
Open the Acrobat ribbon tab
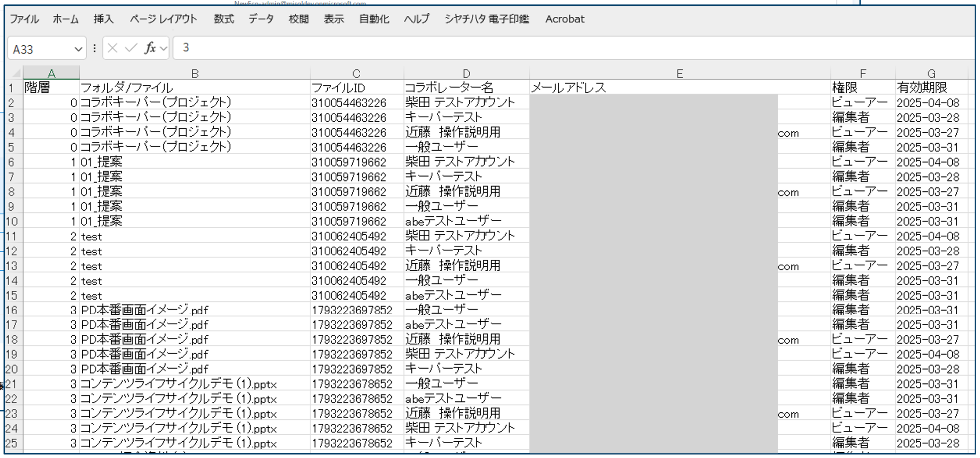[564, 19]
